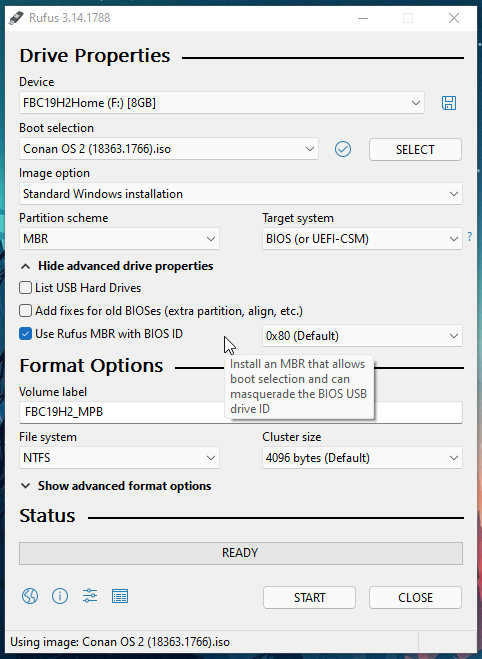
Task: Check Add fixes for old BIOSes
Action: click(25, 311)
